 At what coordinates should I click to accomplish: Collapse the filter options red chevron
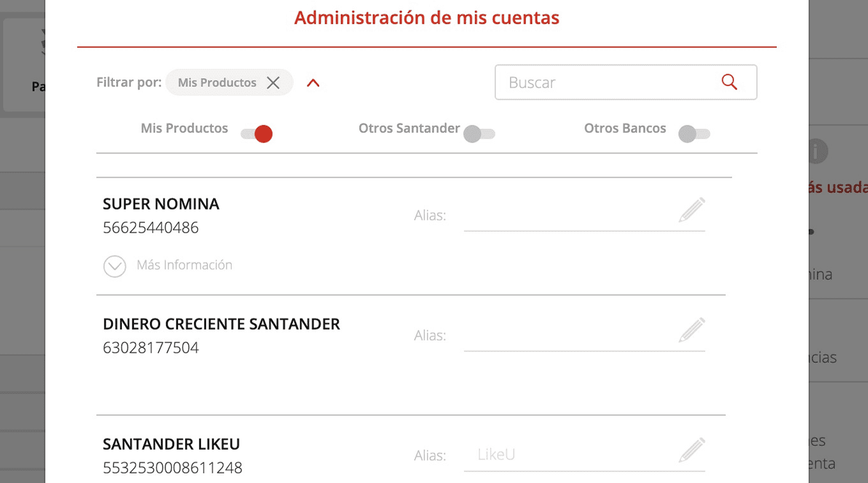tap(313, 83)
